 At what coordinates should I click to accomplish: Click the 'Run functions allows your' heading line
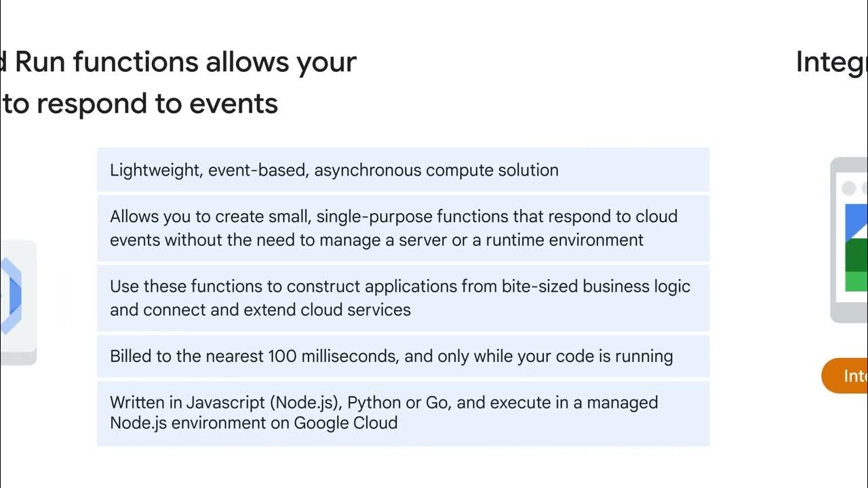(178, 62)
